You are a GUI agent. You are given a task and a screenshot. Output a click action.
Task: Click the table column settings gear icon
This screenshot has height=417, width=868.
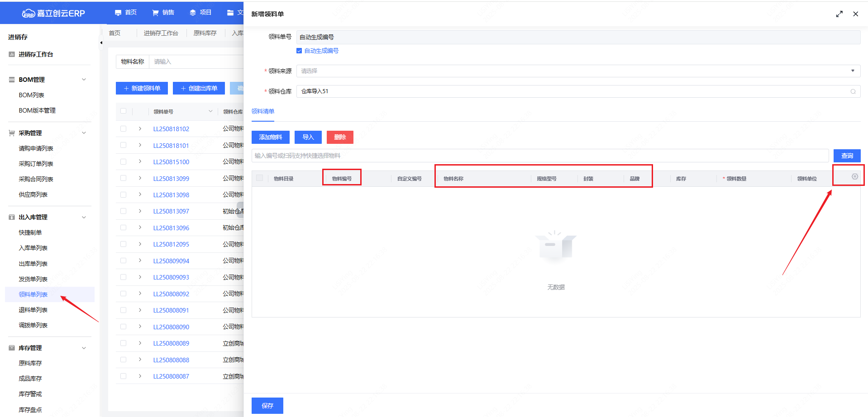pyautogui.click(x=854, y=177)
